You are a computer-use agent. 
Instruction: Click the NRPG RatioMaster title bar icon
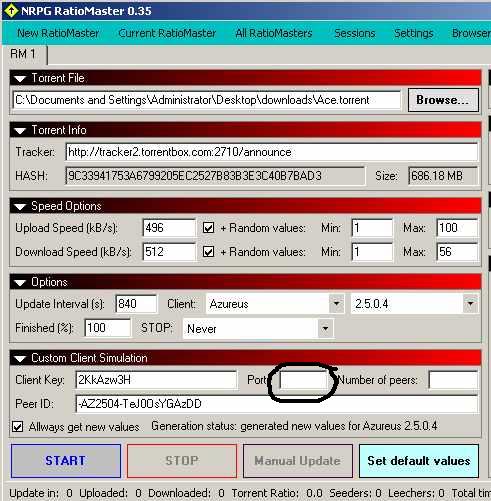pos(11,11)
